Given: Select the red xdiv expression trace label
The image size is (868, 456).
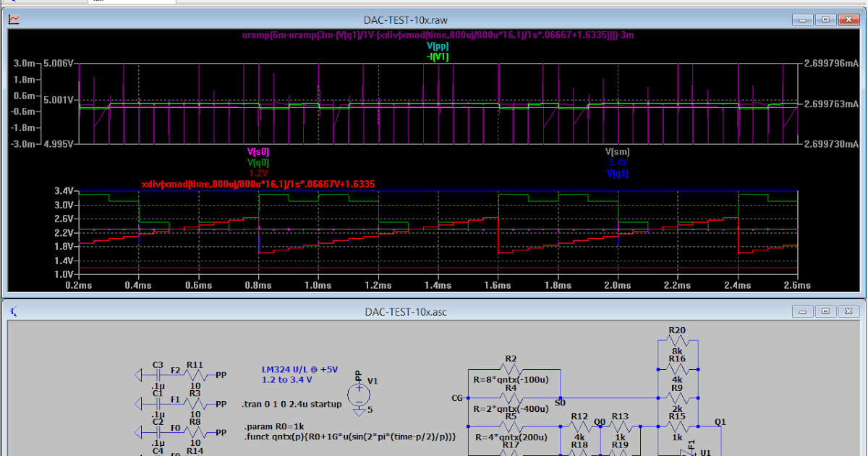Looking at the screenshot, I should 258,184.
